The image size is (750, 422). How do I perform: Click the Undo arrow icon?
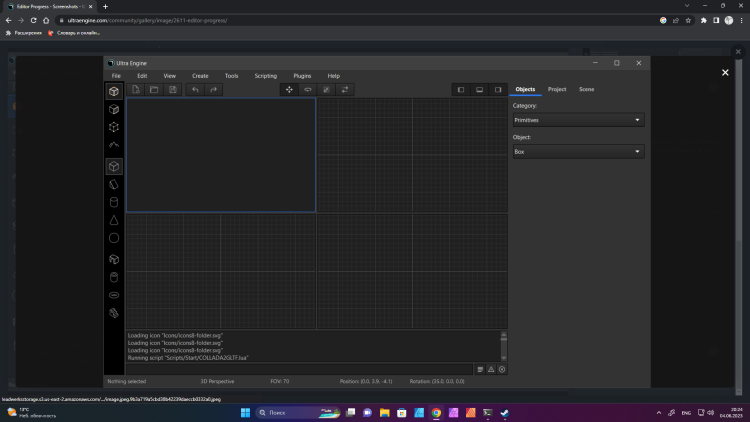[195, 90]
